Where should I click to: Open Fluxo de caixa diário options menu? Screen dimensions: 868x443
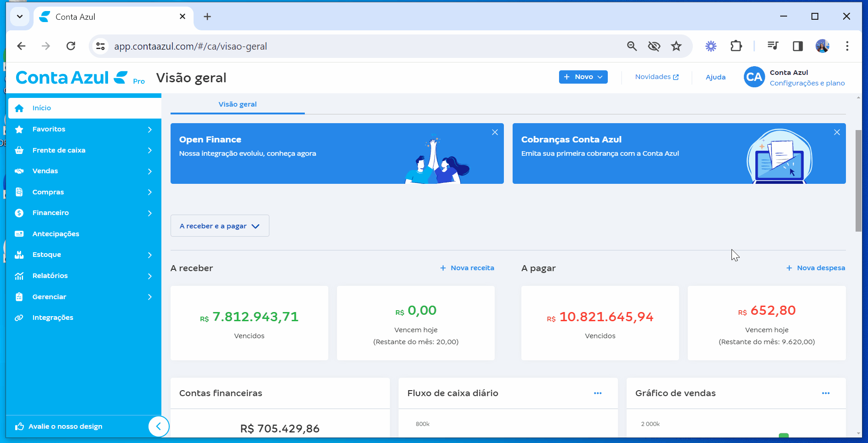(598, 393)
